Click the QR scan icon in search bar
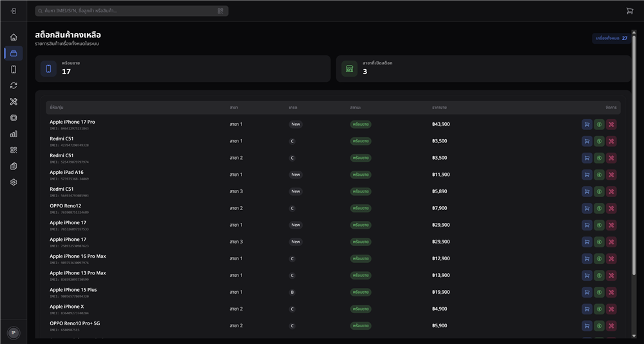 [x=220, y=11]
